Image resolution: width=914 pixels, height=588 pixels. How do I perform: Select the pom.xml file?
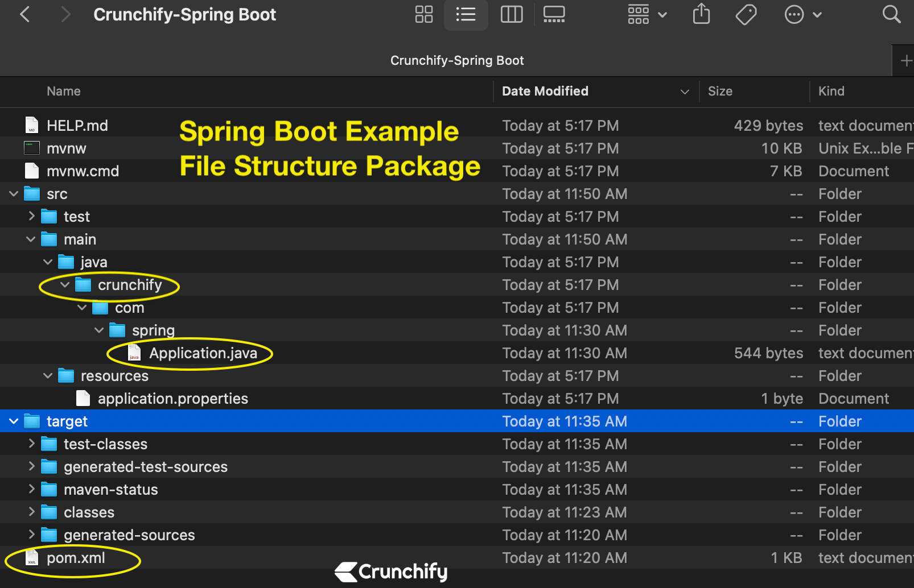coord(76,558)
